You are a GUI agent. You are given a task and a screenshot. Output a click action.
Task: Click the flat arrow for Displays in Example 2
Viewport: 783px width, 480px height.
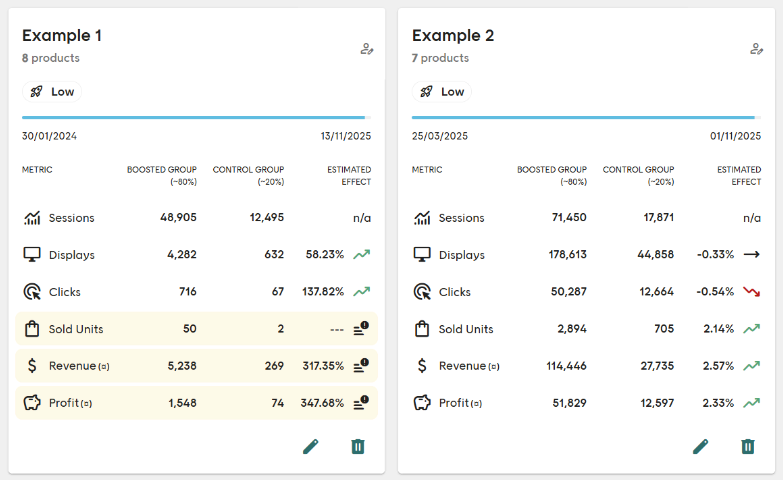click(752, 255)
